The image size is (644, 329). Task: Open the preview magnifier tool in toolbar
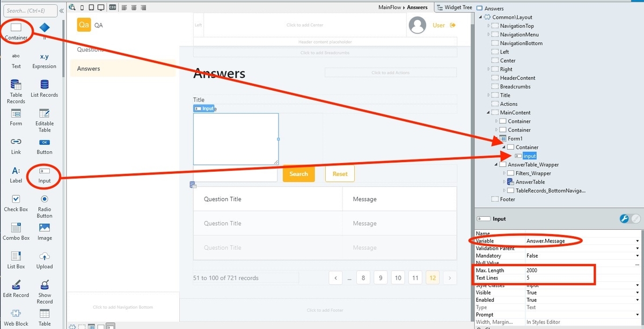73,7
